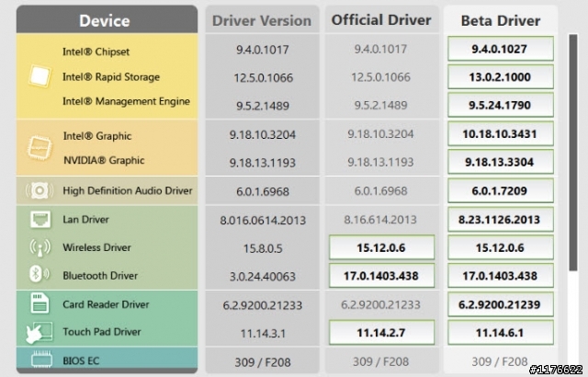This screenshot has height=377, width=588.
Task: Click official Card Reader version 6.2.9200.21233
Action: pyautogui.click(x=380, y=304)
